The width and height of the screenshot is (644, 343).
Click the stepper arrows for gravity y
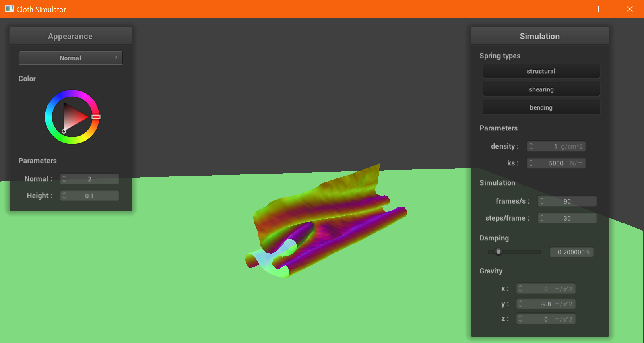point(520,304)
